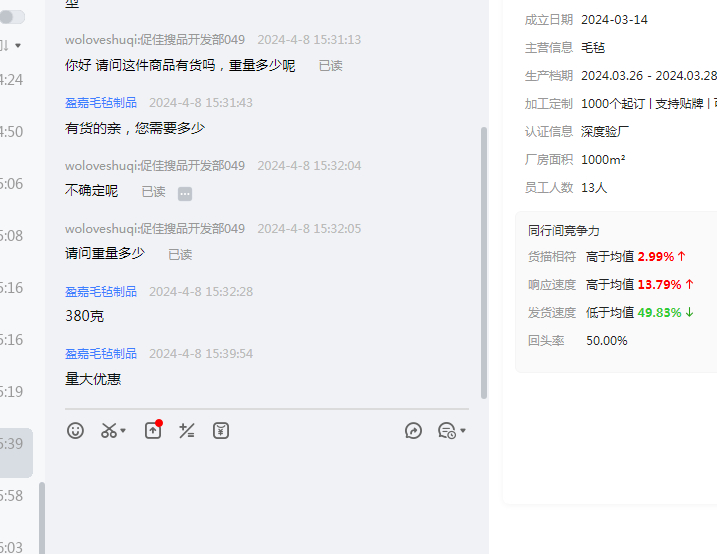Click 员工人数 value 13人

(x=594, y=187)
